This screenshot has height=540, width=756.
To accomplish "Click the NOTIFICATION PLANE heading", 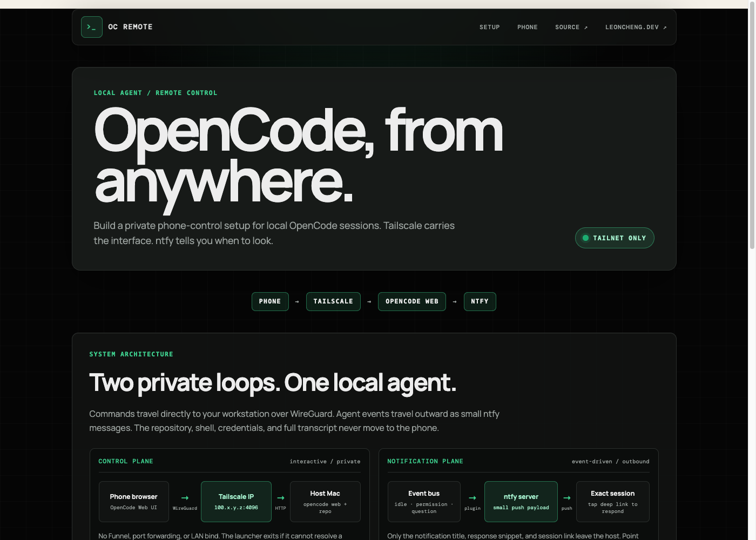I will click(426, 461).
